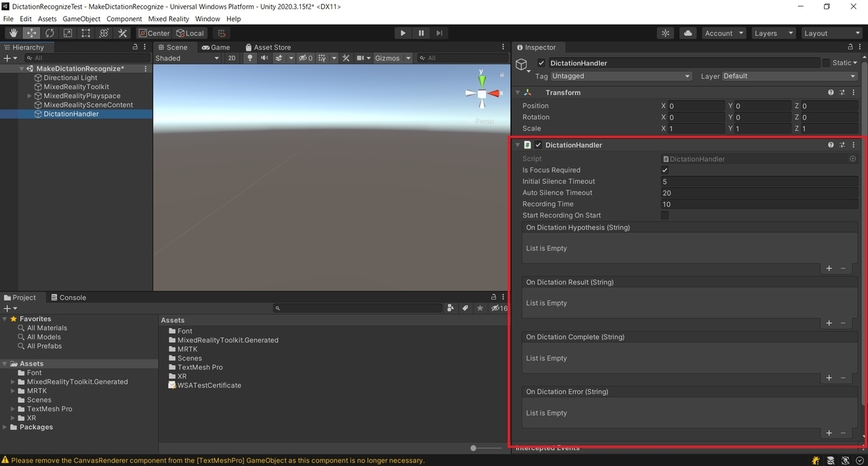Viewport: 868px width, 466px height.
Task: Select the Move tool in toolbar
Action: [32, 33]
